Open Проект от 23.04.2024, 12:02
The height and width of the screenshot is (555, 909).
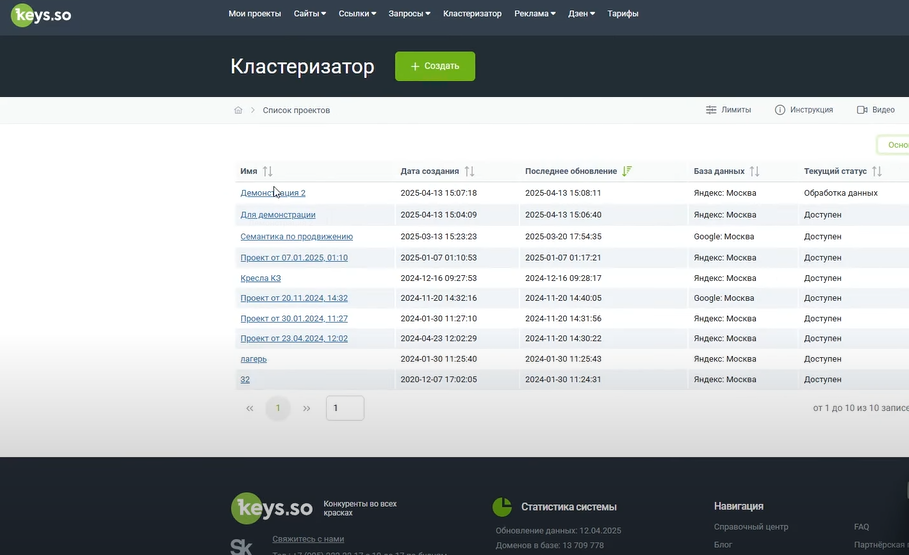tap(294, 339)
